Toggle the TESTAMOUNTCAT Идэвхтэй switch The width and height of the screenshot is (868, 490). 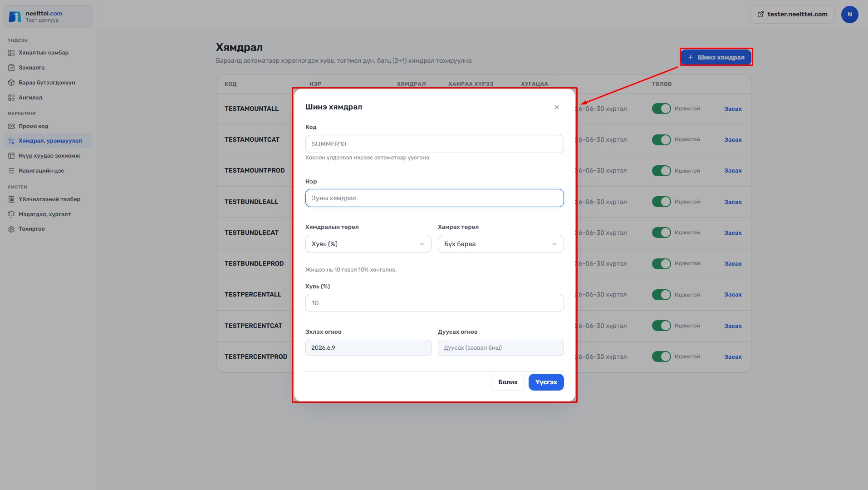pyautogui.click(x=661, y=139)
